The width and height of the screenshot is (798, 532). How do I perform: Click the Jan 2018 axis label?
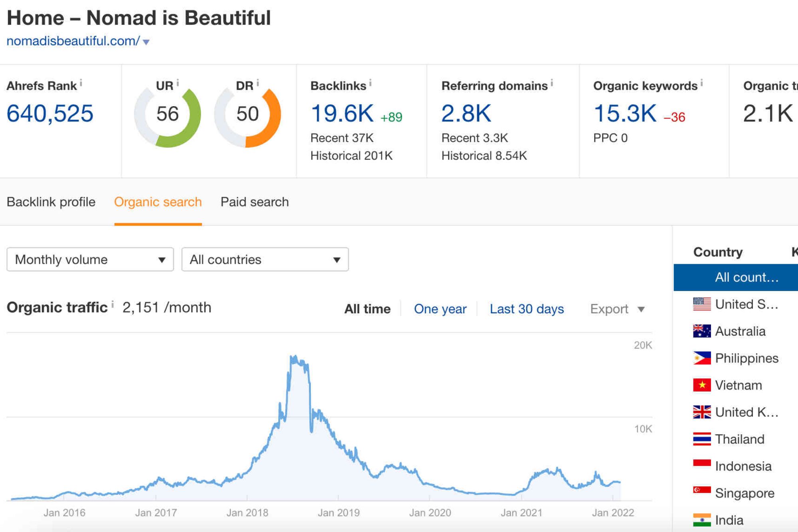tap(247, 513)
